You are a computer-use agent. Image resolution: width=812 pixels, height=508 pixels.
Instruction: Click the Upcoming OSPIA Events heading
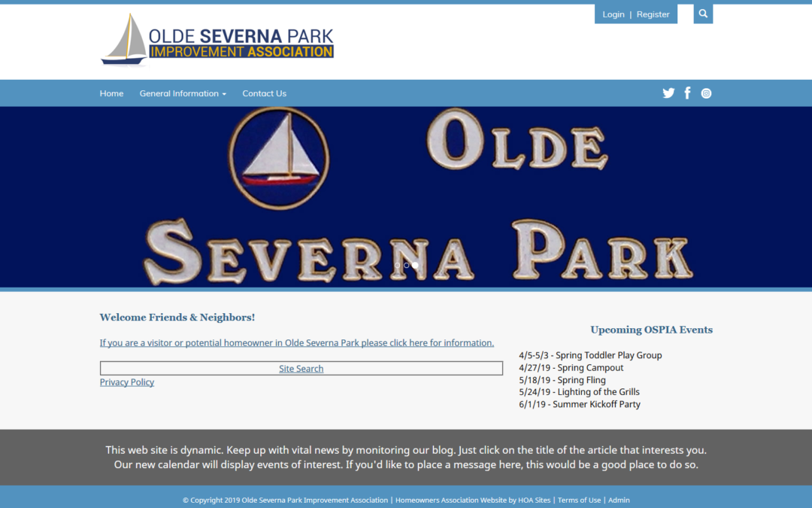click(x=651, y=330)
